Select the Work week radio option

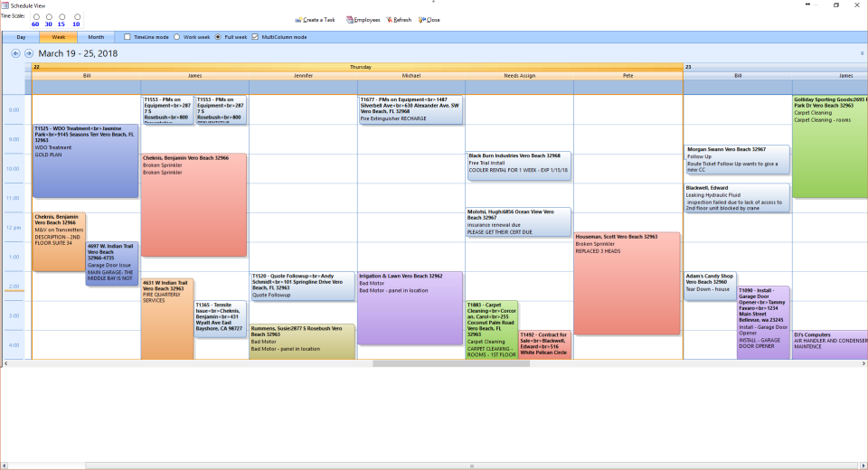pyautogui.click(x=177, y=37)
